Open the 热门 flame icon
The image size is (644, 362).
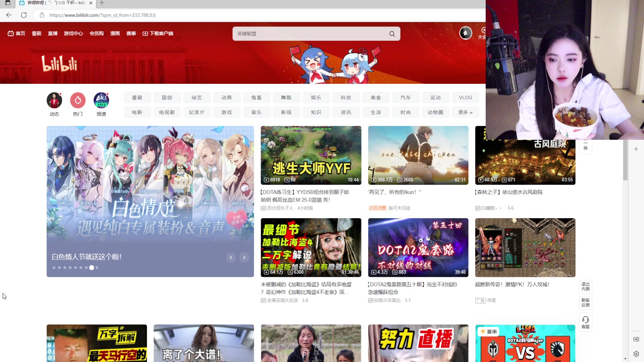pos(78,100)
